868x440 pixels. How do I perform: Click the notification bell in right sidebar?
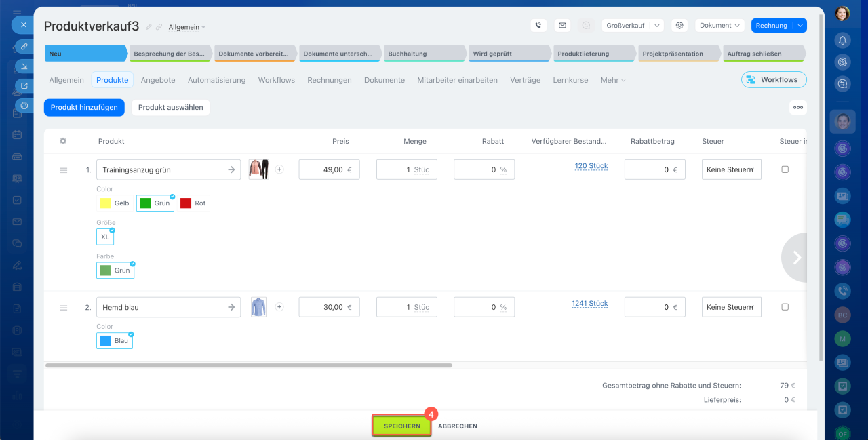[x=842, y=40]
